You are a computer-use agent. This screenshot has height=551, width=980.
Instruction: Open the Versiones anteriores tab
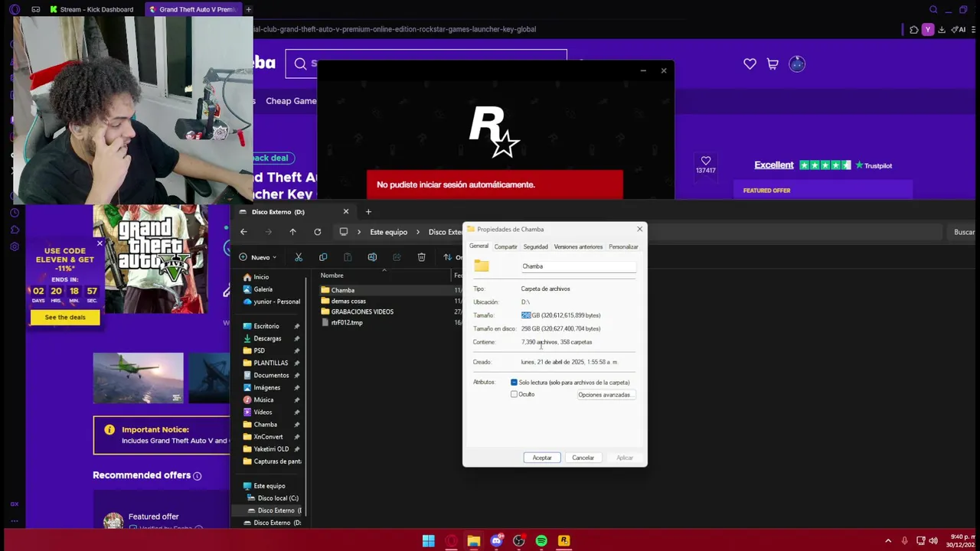pos(578,246)
